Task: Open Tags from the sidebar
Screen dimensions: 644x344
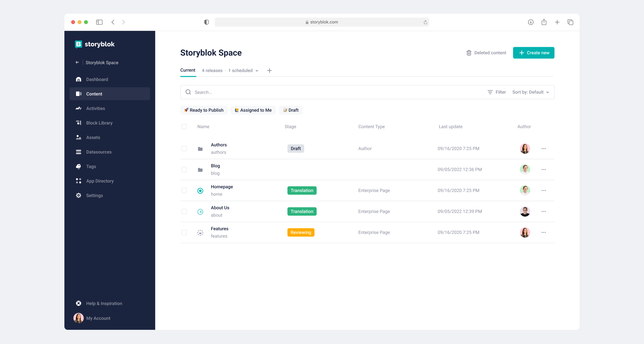Action: coord(91,166)
